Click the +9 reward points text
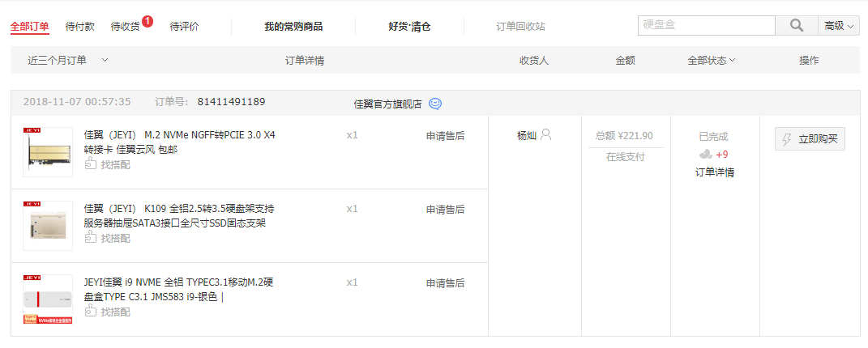 pos(722,155)
